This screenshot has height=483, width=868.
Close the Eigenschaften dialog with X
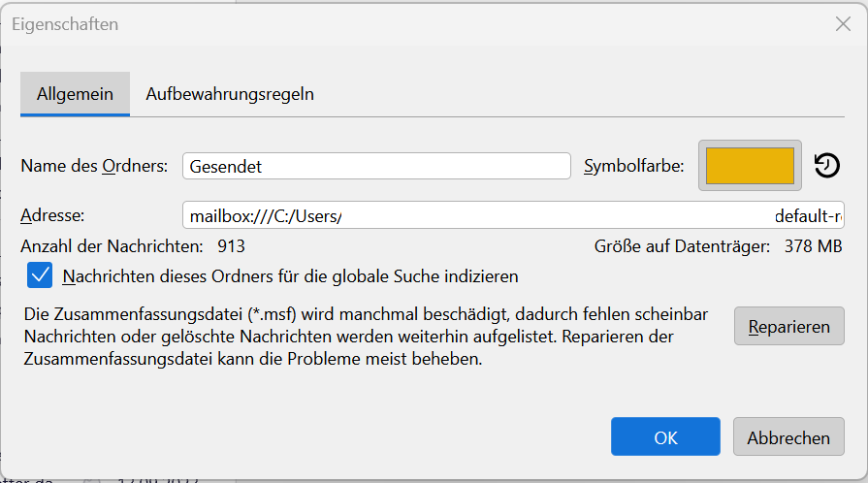pos(843,25)
